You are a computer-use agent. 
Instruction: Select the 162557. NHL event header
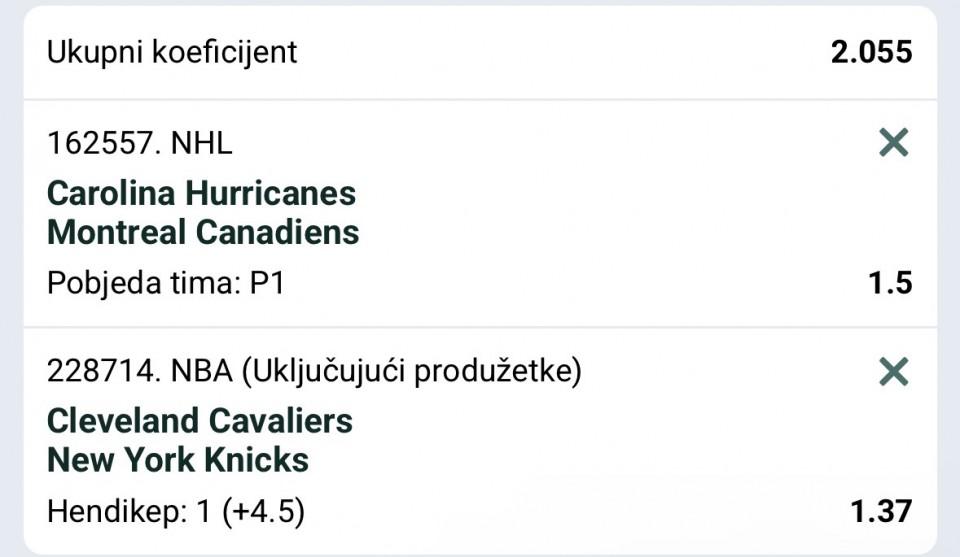(140, 143)
